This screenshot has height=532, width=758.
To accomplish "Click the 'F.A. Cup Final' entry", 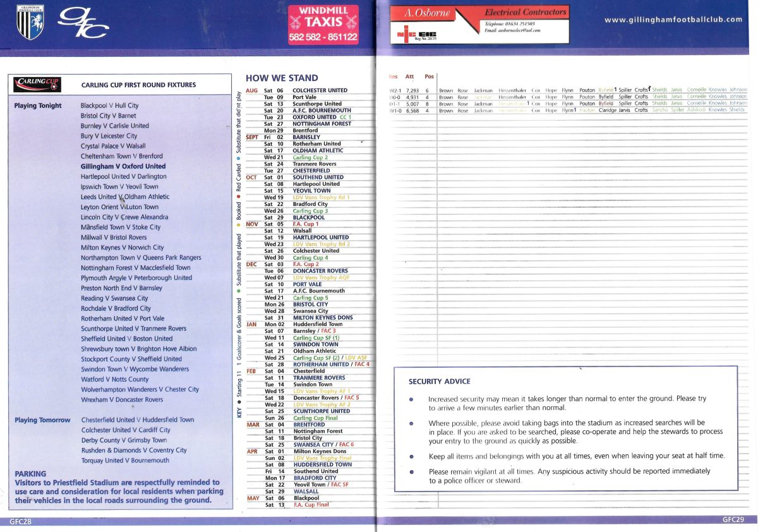I will (311, 504).
